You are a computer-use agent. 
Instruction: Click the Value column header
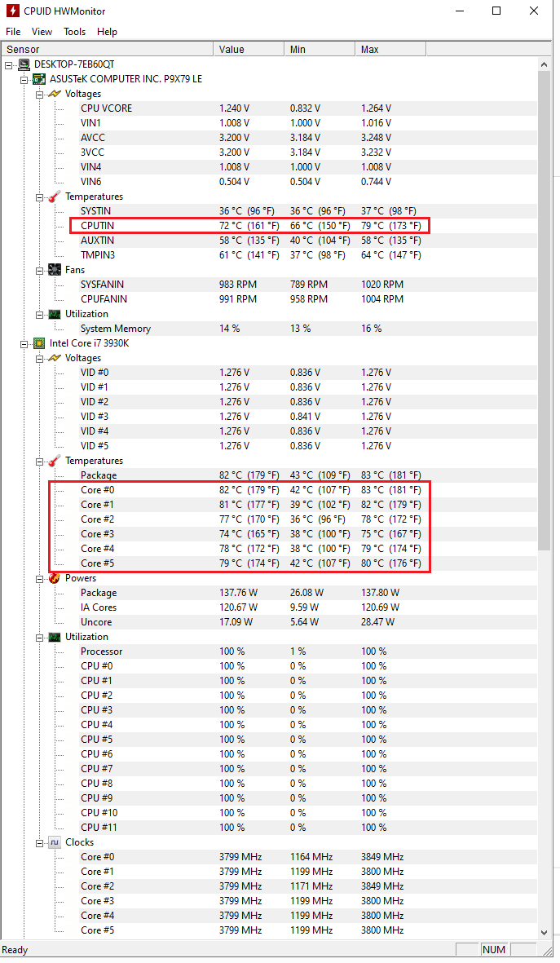pyautogui.click(x=231, y=50)
